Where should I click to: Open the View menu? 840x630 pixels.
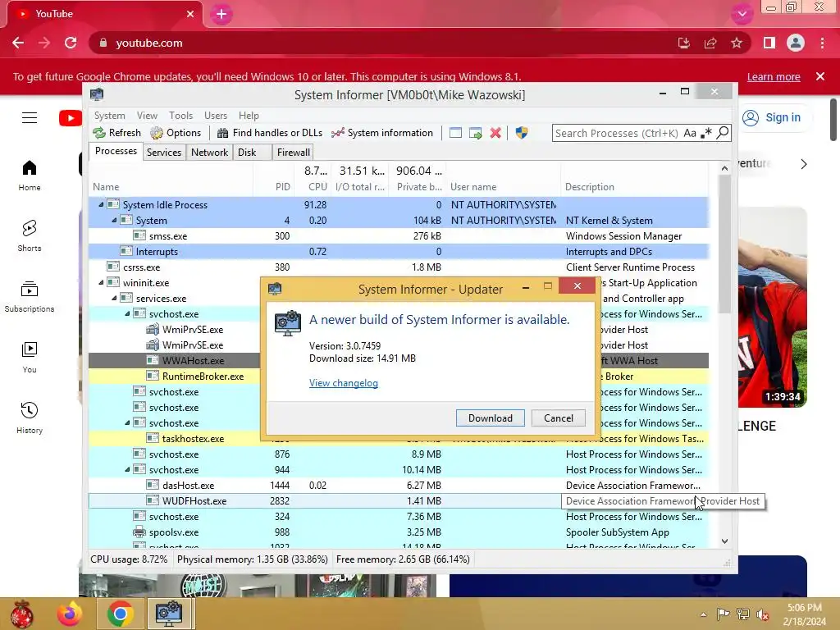pyautogui.click(x=147, y=116)
